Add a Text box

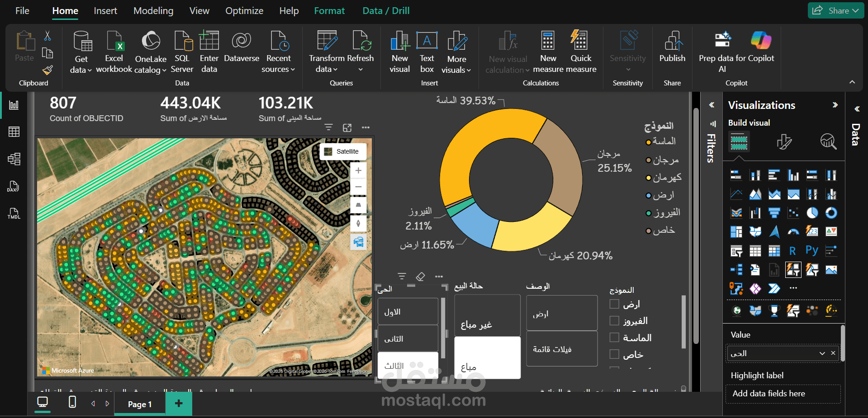pos(427,52)
